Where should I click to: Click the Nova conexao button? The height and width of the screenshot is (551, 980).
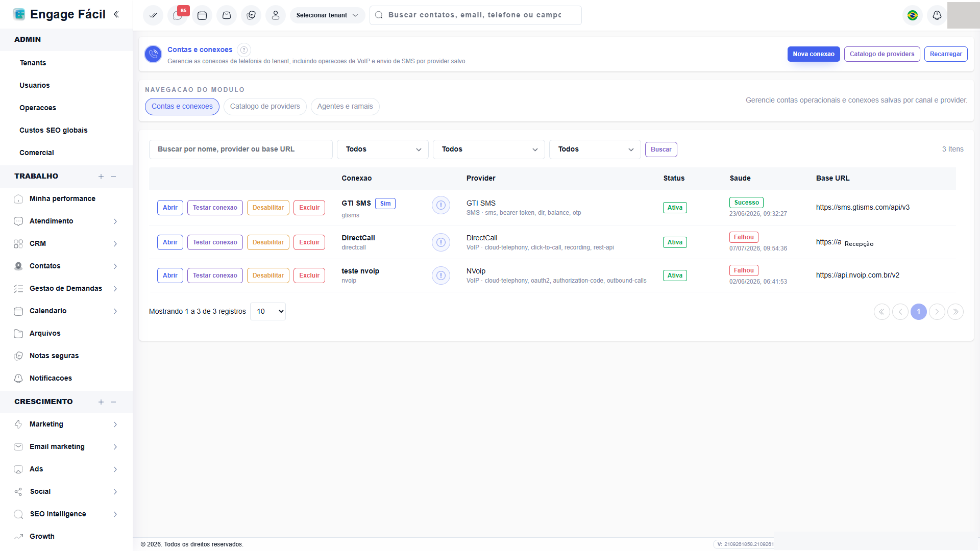pos(814,54)
